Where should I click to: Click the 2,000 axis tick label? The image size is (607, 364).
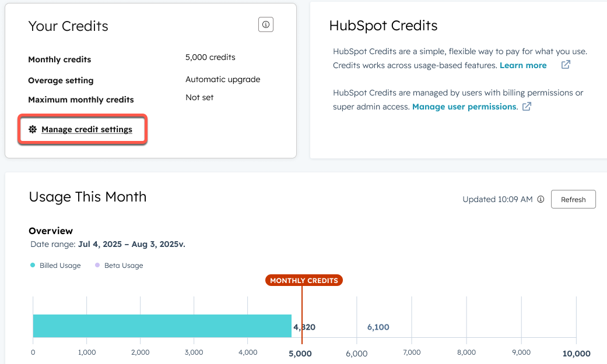[140, 352]
